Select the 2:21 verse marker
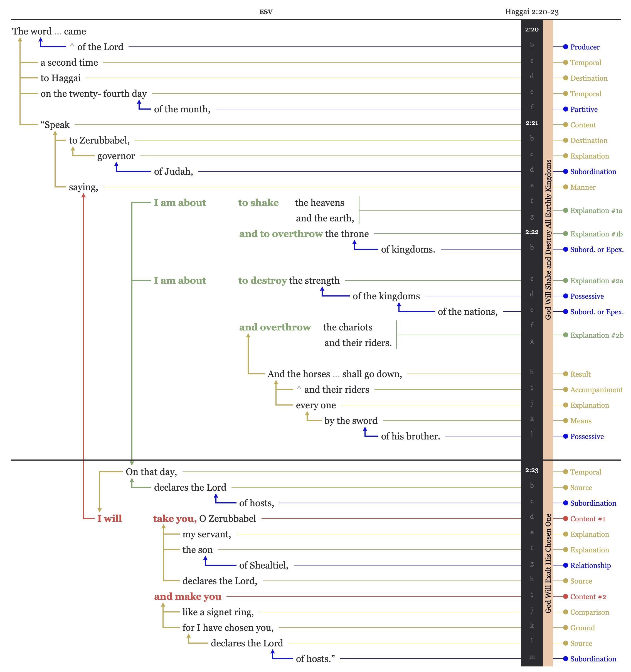This screenshot has height=672, width=631. [532, 123]
